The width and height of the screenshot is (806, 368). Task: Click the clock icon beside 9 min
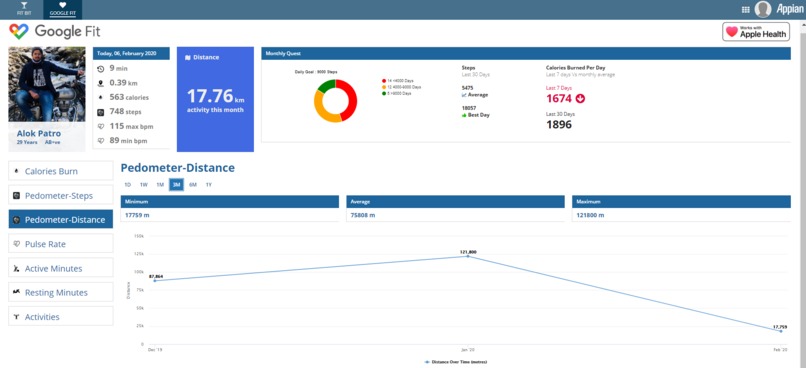pyautogui.click(x=101, y=68)
